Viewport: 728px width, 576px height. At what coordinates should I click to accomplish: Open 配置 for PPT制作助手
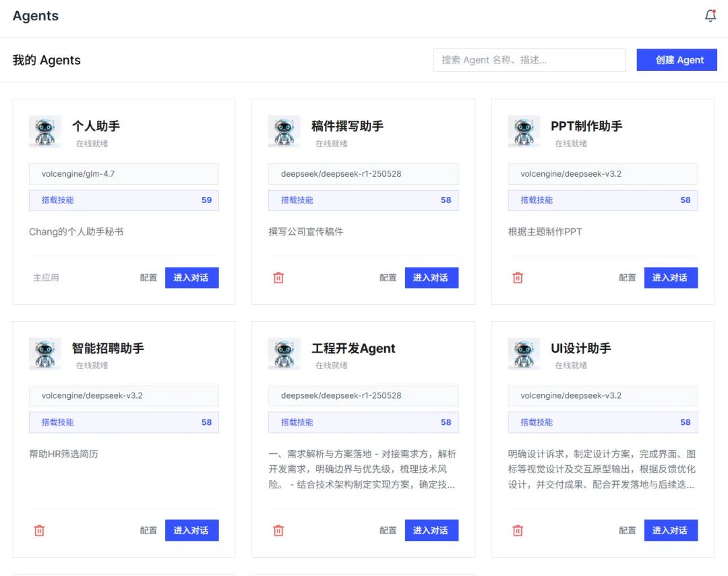(627, 277)
